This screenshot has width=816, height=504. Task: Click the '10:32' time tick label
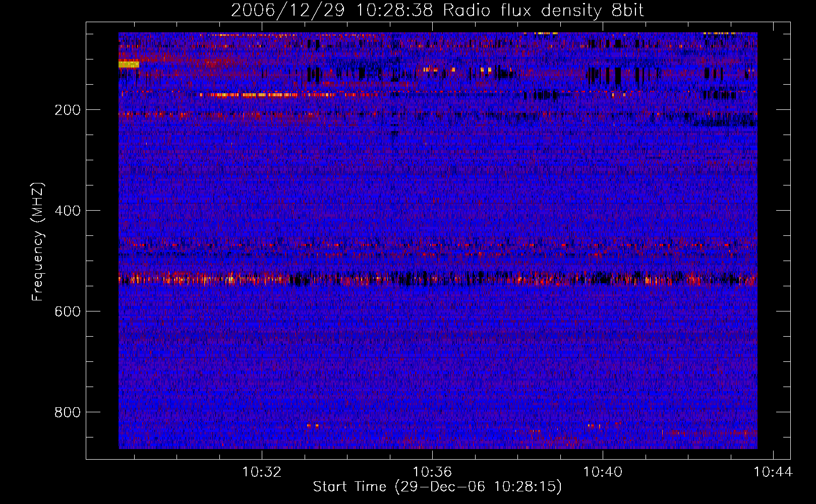(262, 472)
